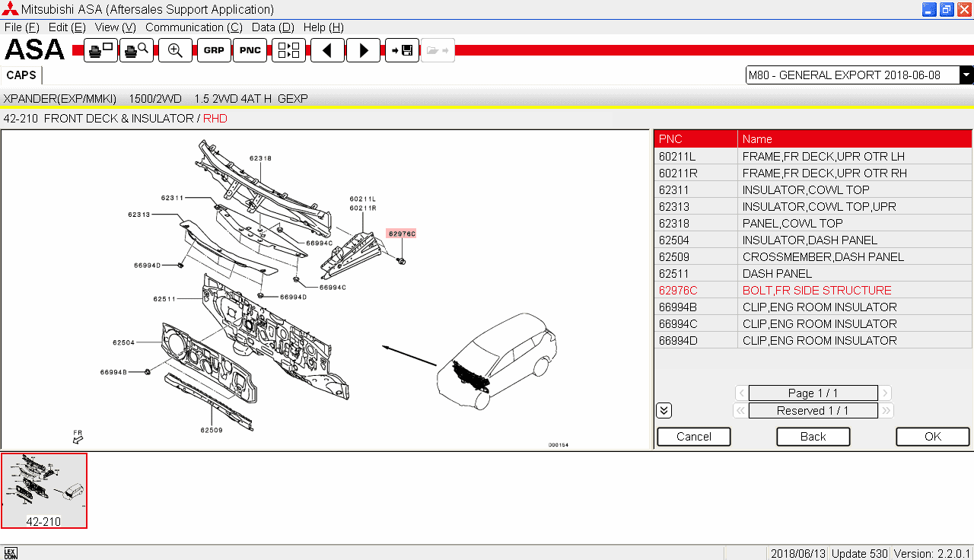Open the File menu
The image size is (974, 560).
point(21,27)
